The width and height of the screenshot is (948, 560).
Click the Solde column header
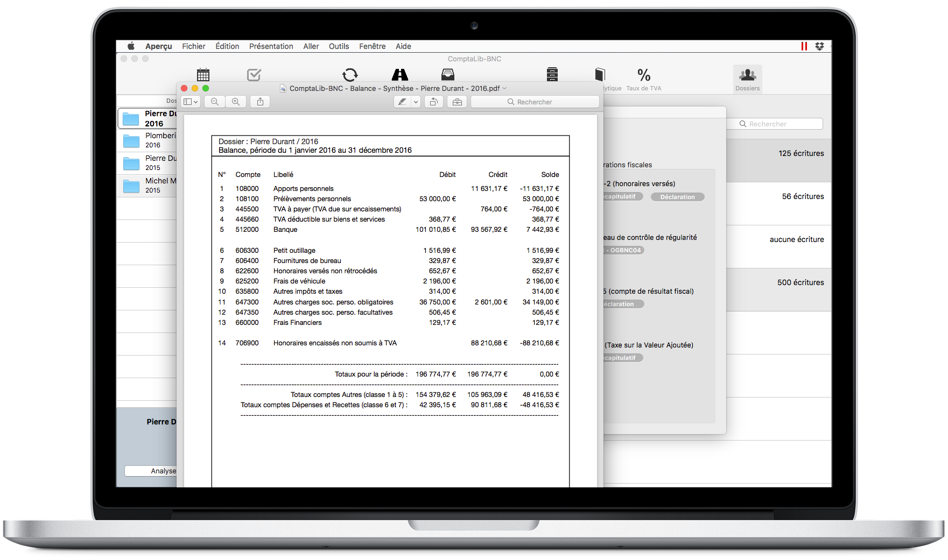(550, 175)
